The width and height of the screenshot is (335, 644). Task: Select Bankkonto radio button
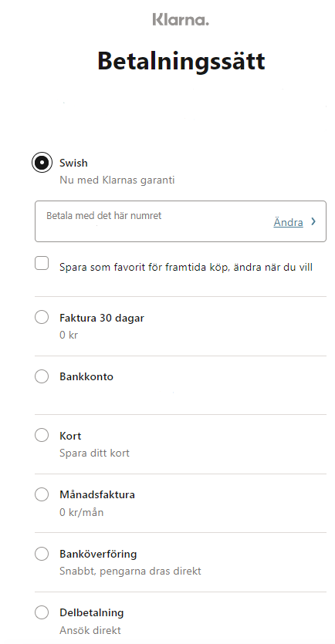coord(42,376)
